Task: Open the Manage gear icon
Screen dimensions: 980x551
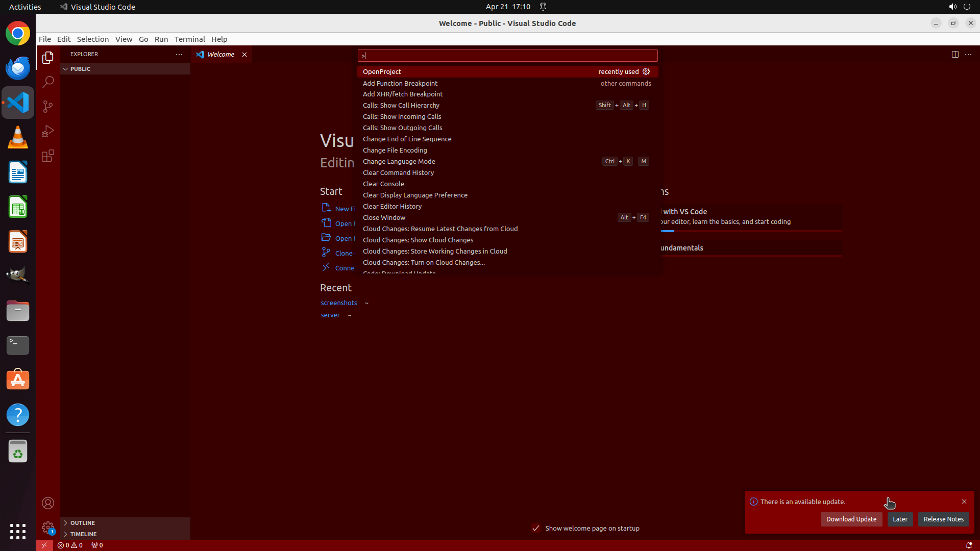Action: (x=48, y=528)
